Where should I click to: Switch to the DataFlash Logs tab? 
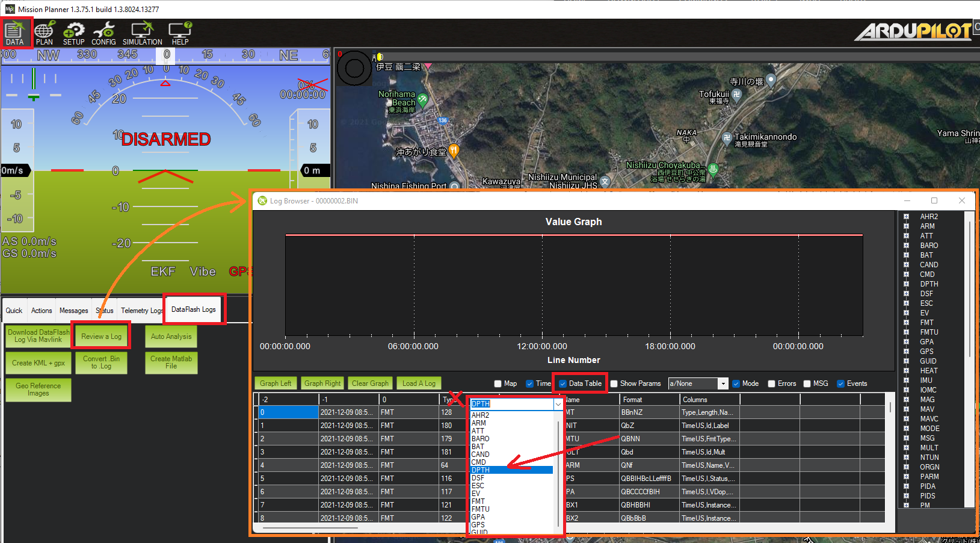(x=193, y=309)
